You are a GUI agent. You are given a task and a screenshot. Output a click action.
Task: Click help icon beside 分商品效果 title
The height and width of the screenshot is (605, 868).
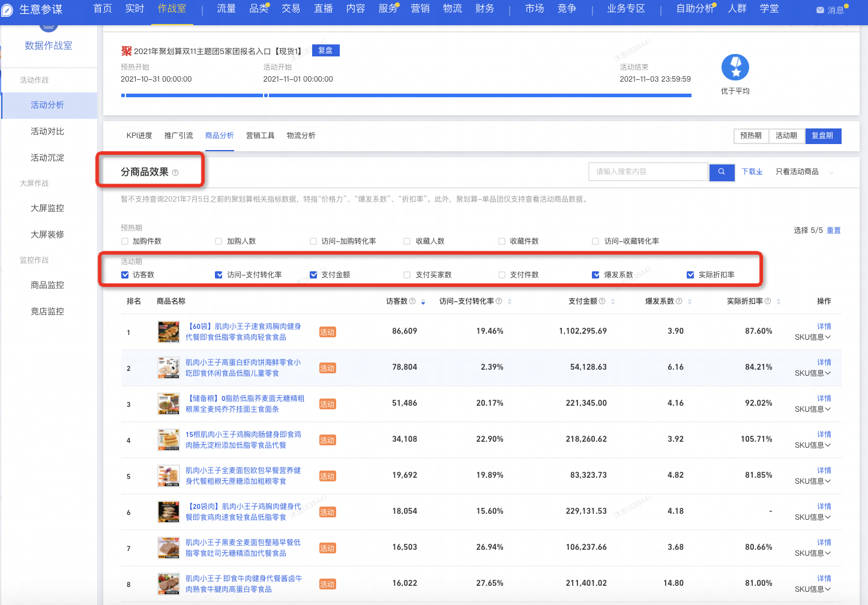175,173
